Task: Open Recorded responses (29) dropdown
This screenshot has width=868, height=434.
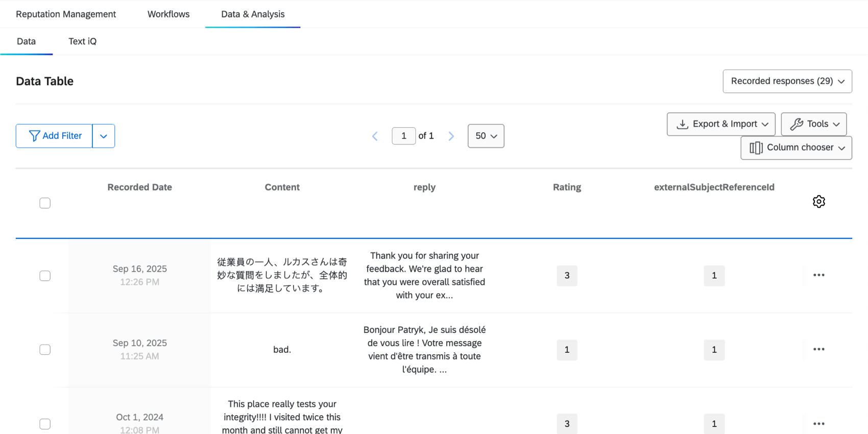Action: click(787, 81)
